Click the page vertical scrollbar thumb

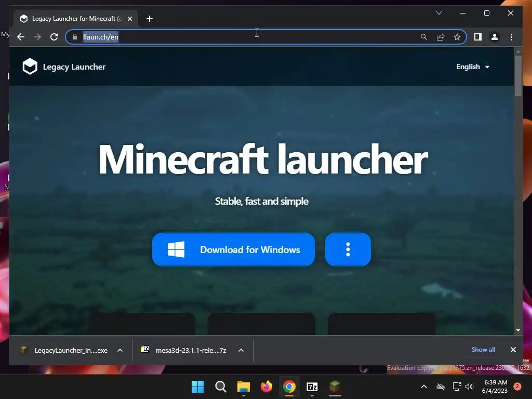tap(518, 75)
